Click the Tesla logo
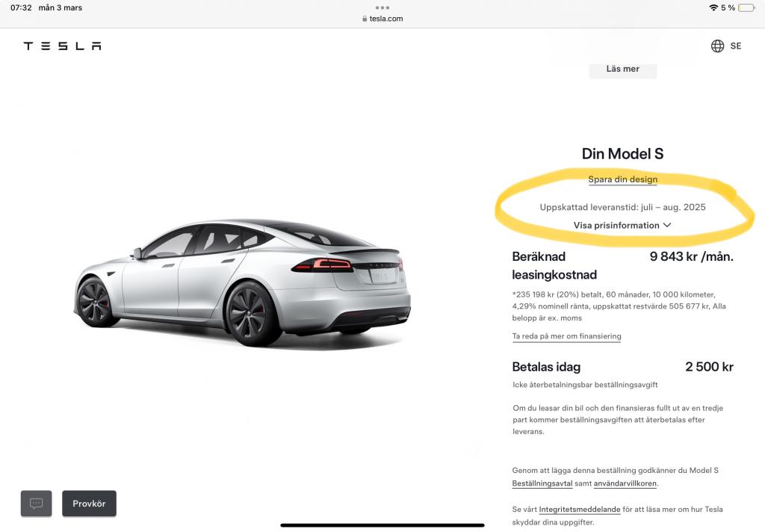765x532 pixels. click(x=63, y=46)
